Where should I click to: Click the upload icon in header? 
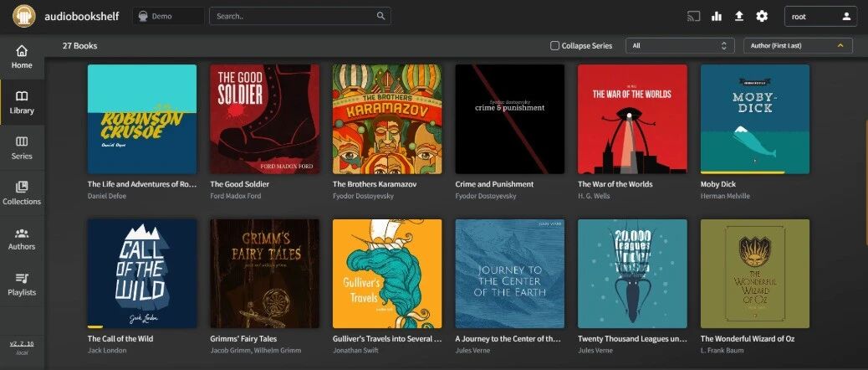739,16
